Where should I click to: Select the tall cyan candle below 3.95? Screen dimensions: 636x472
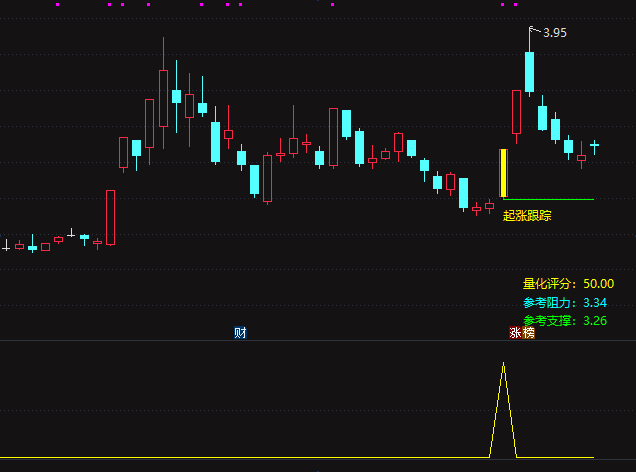(x=529, y=72)
